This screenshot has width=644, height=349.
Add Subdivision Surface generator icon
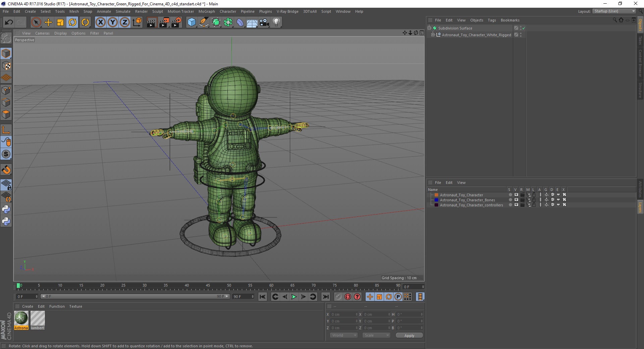[x=216, y=22]
